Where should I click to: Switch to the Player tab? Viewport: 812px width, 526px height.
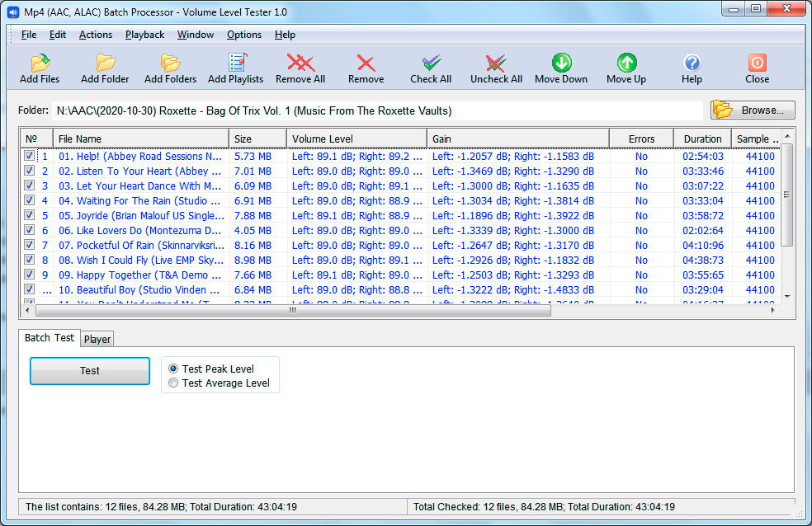coord(97,340)
